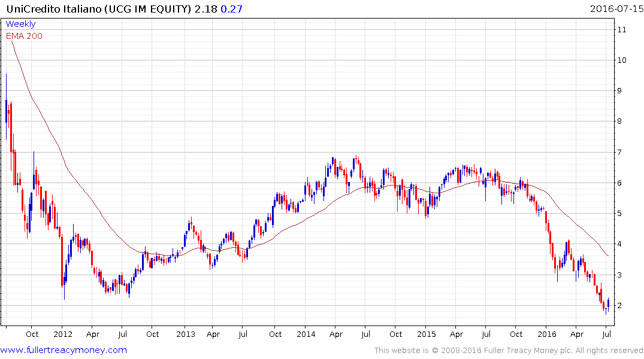Image resolution: width=644 pixels, height=359 pixels.
Task: Select the chart title 'UniCredito Italiano (UCG IM EQUITY)'
Action: (x=99, y=8)
